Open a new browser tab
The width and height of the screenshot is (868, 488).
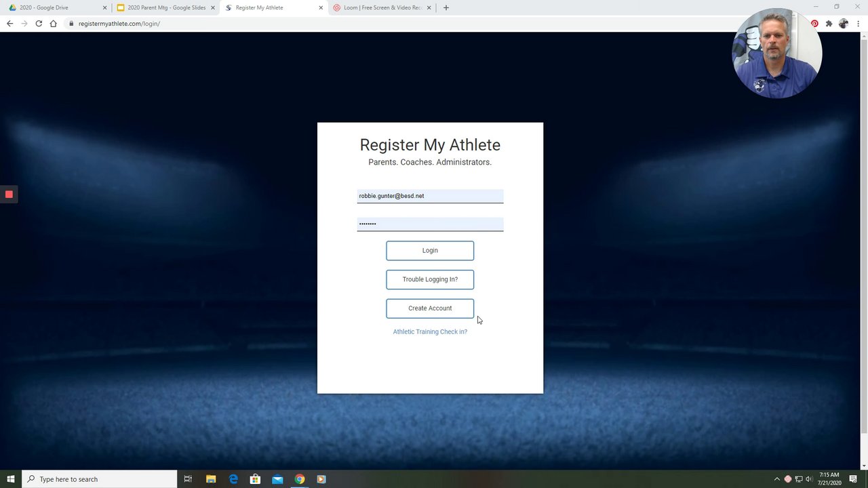[x=446, y=7]
